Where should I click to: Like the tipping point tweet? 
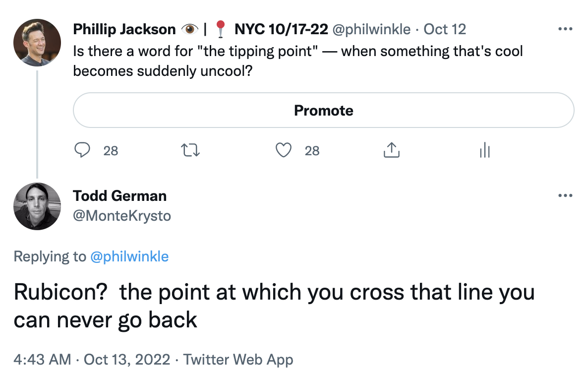(283, 150)
